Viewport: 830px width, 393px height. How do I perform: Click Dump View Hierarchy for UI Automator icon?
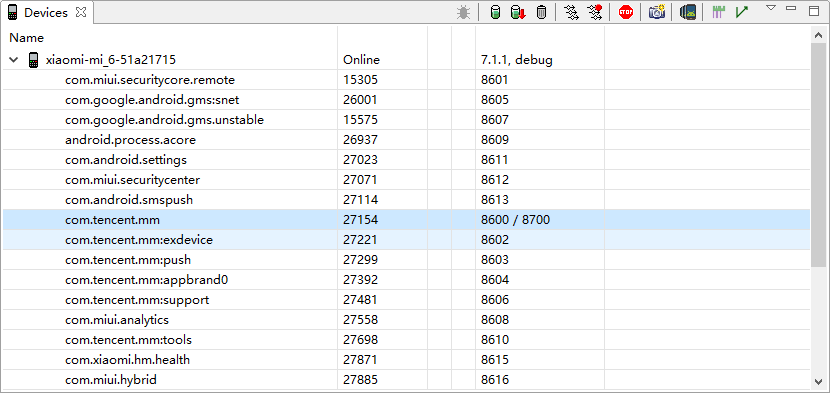tap(688, 12)
